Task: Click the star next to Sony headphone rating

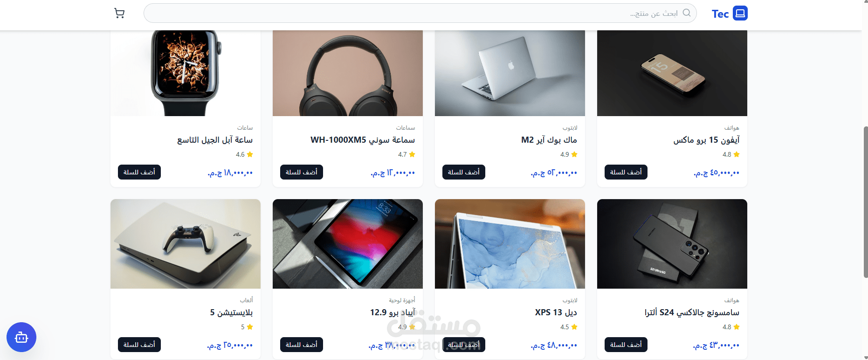Action: [412, 154]
